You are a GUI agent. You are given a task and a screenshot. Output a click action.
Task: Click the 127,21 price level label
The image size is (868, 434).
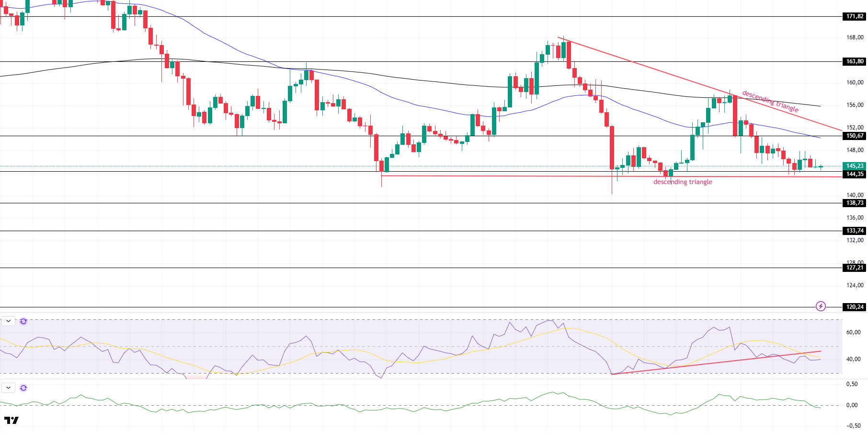click(855, 268)
